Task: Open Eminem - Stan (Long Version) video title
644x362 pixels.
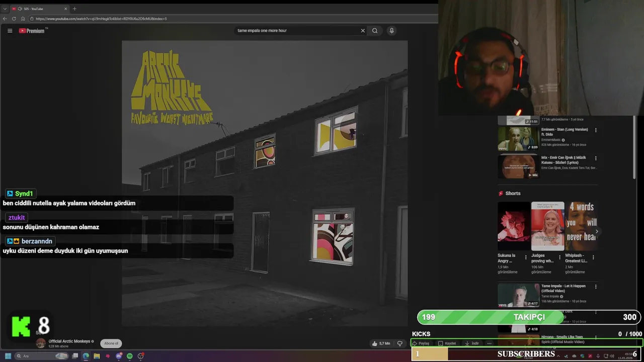Action: 565,132
